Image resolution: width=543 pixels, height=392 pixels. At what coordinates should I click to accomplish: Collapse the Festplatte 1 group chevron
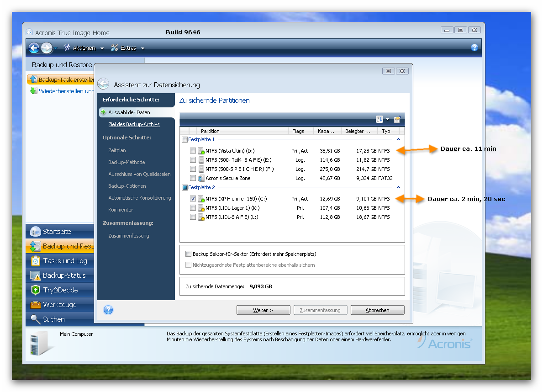click(398, 139)
